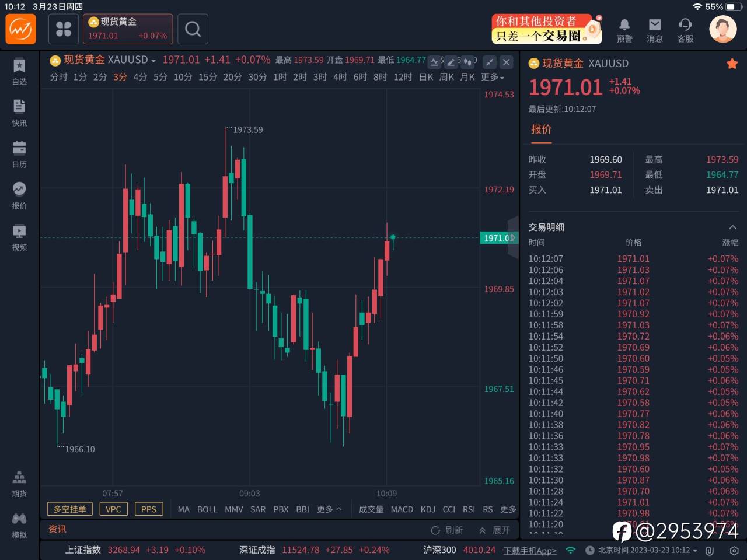The width and height of the screenshot is (747, 560).
Task: Toggle PPS overlay button
Action: pos(149,509)
